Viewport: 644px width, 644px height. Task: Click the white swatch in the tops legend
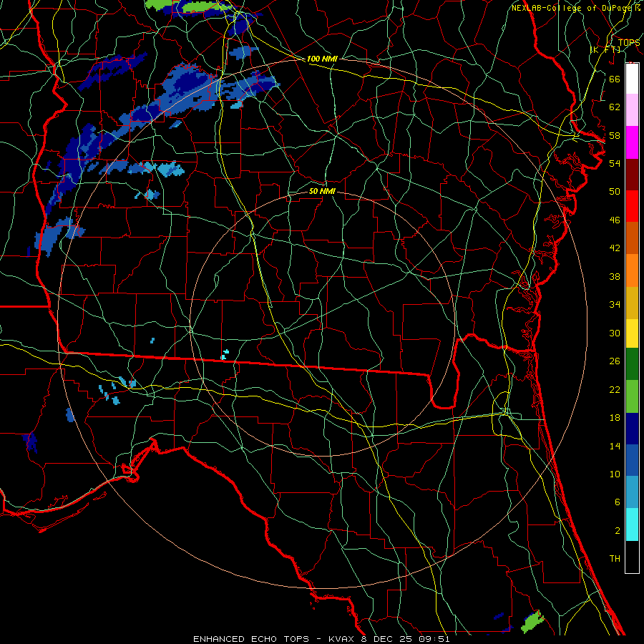[x=632, y=79]
